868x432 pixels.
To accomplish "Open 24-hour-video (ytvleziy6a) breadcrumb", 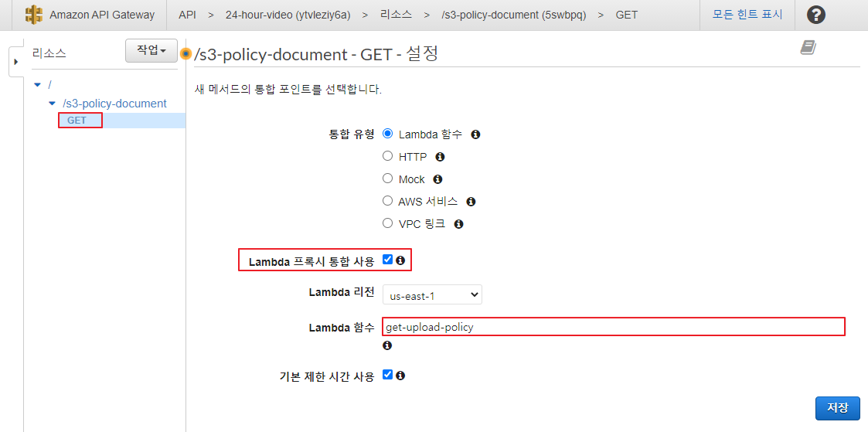I will coord(288,15).
